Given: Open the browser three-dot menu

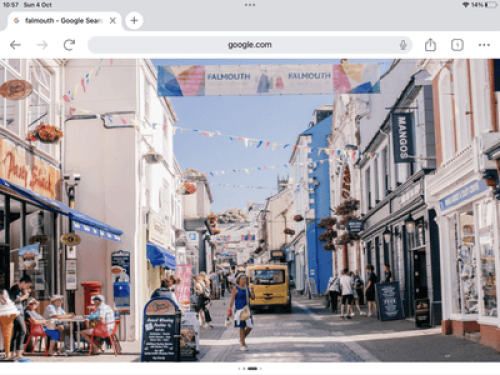Looking at the screenshot, I should click(x=484, y=45).
